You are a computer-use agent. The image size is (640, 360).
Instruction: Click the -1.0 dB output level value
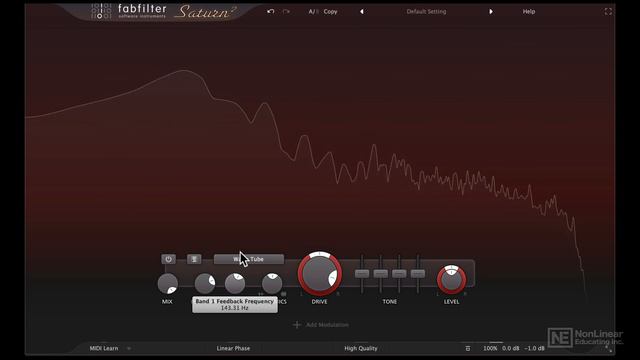(x=534, y=348)
